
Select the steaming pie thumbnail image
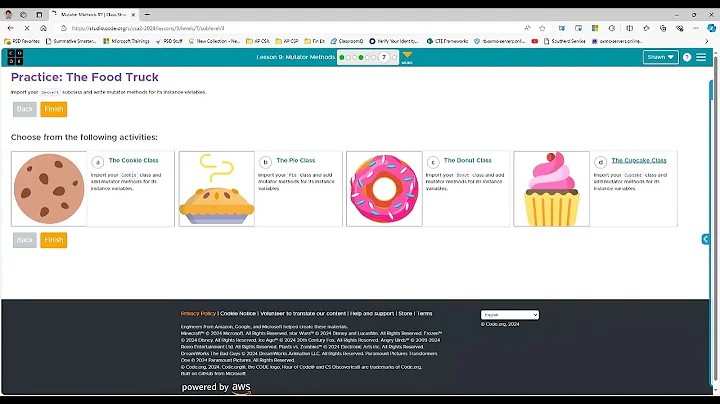click(217, 189)
